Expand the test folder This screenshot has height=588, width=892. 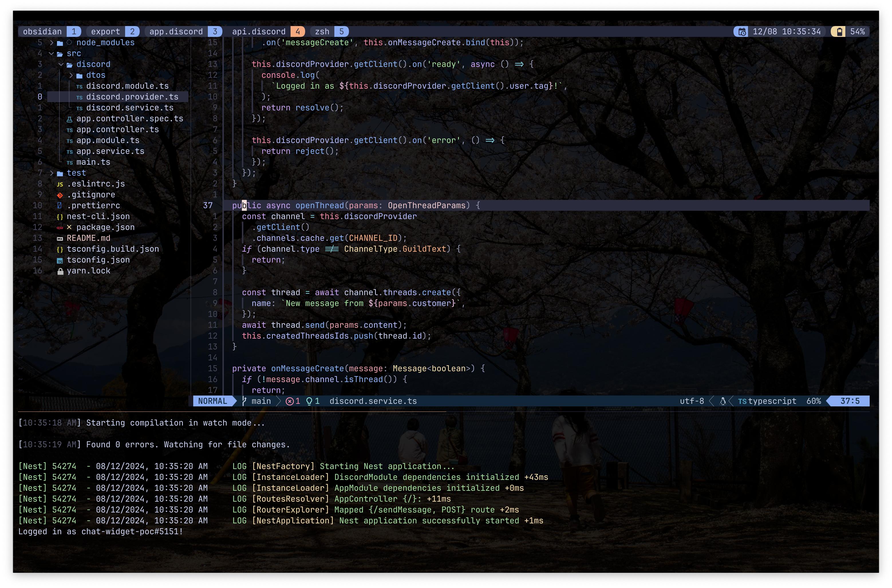[x=52, y=173]
